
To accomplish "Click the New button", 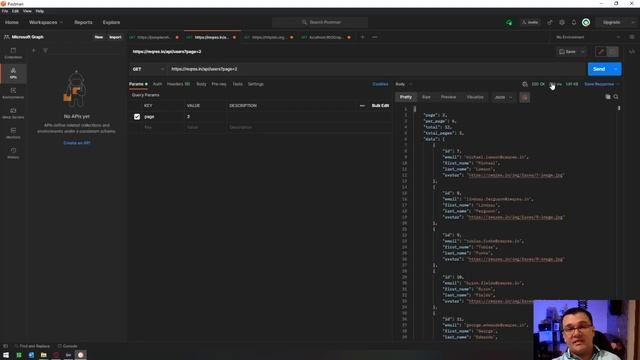I will coord(99,37).
